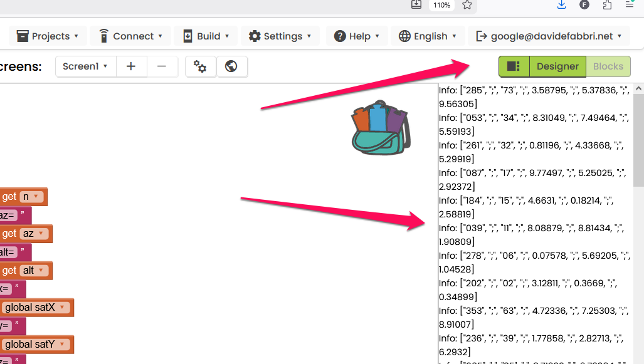Click the globe icon button
644x364 pixels.
(231, 66)
